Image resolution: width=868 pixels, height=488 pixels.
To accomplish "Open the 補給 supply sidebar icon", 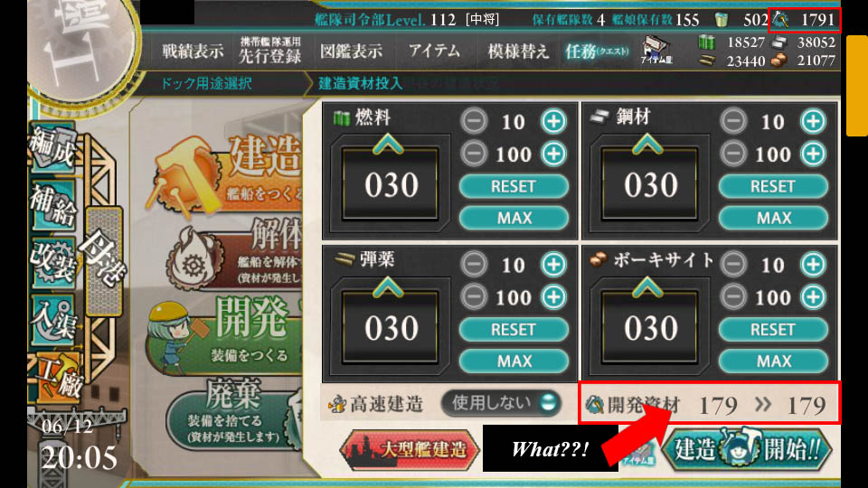I will (x=53, y=205).
